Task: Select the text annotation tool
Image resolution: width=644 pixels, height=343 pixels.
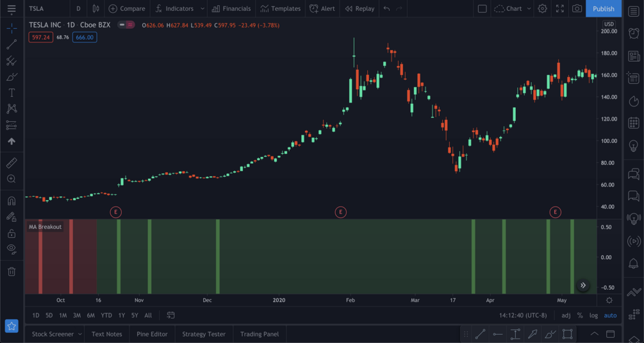Action: (12, 93)
